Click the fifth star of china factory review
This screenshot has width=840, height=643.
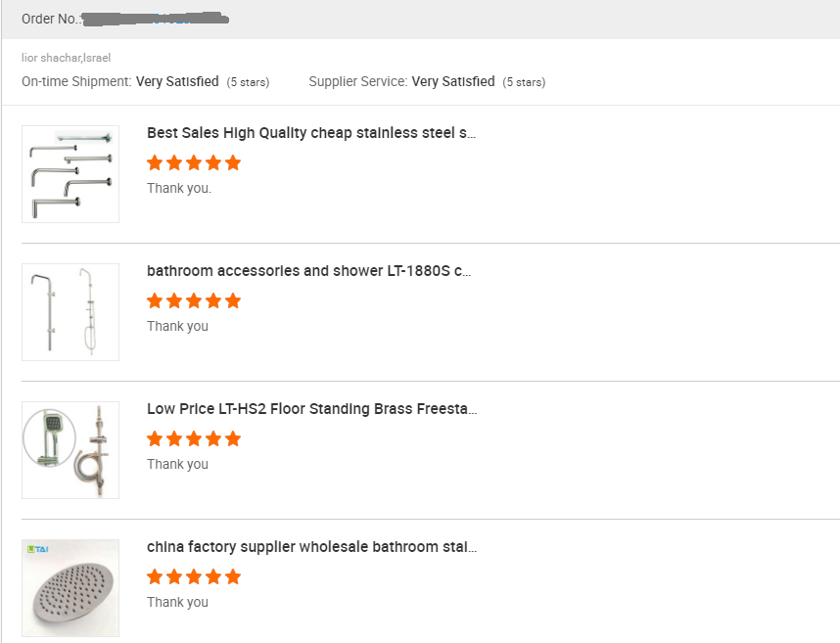tap(233, 576)
